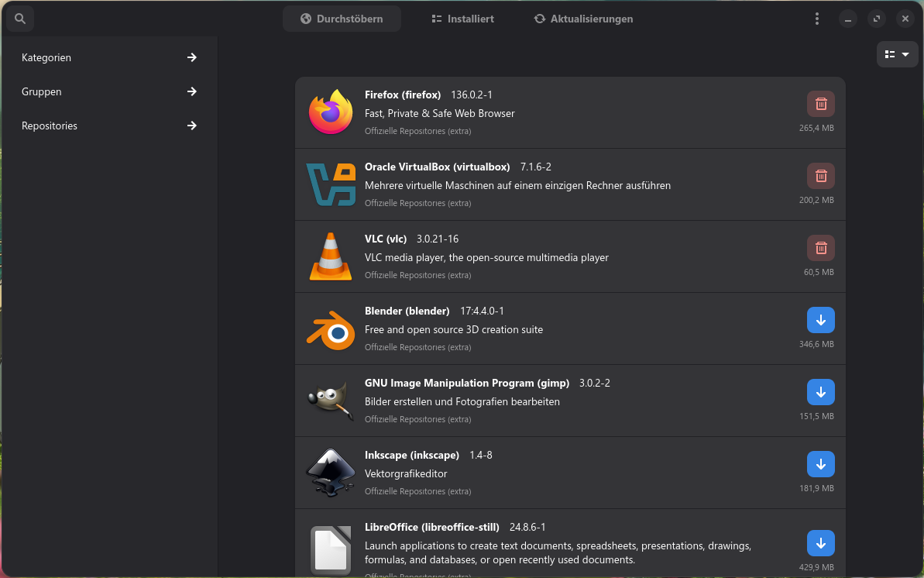Install LibreOffice with the download button

[821, 543]
